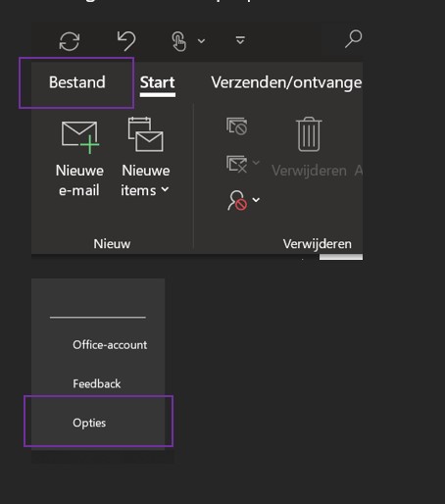
Task: Open the Customize Quick Access Toolbar dropdown
Action: (240, 40)
